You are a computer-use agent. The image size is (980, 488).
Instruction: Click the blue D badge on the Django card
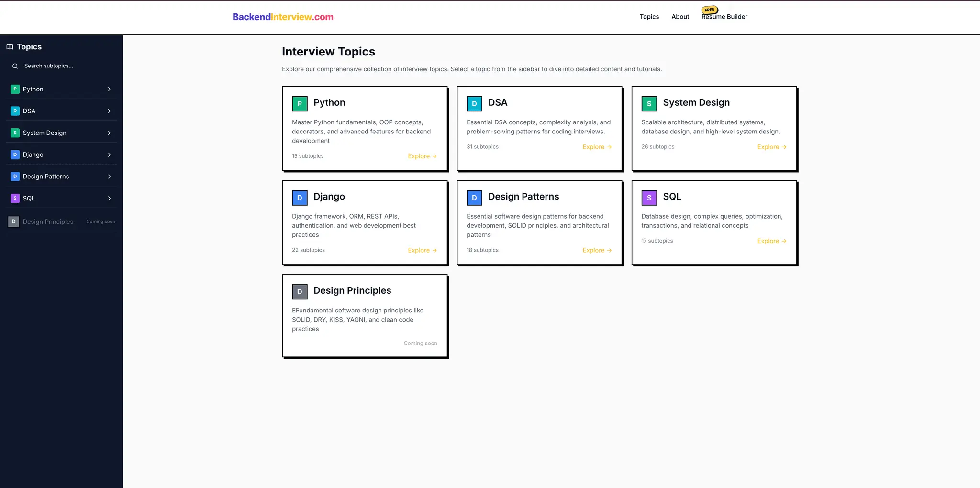click(x=300, y=198)
